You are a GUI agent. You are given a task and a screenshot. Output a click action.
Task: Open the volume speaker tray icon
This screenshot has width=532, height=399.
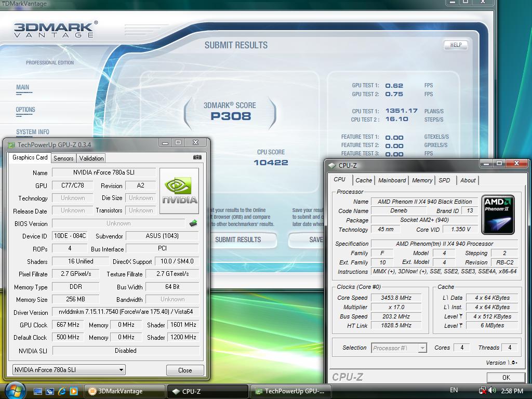click(x=493, y=391)
